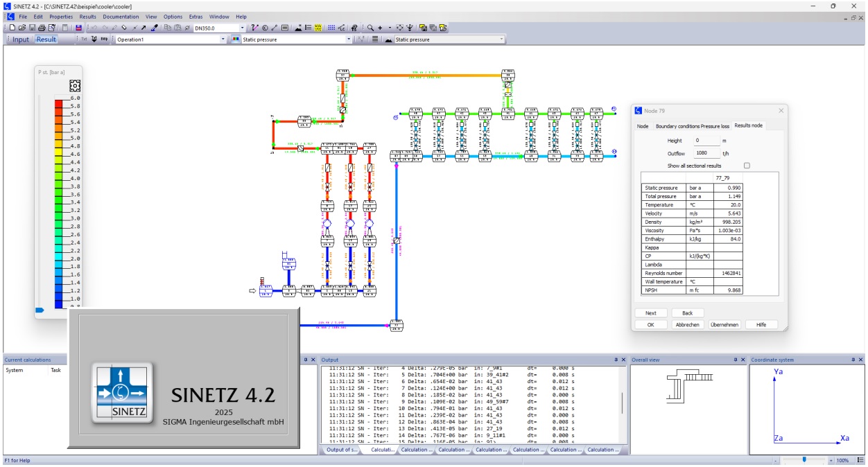This screenshot has height=467, width=868.
Task: Click the Abbrechen button
Action: (688, 324)
